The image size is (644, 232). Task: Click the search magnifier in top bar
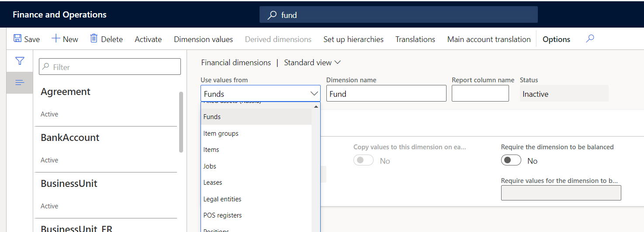click(272, 15)
